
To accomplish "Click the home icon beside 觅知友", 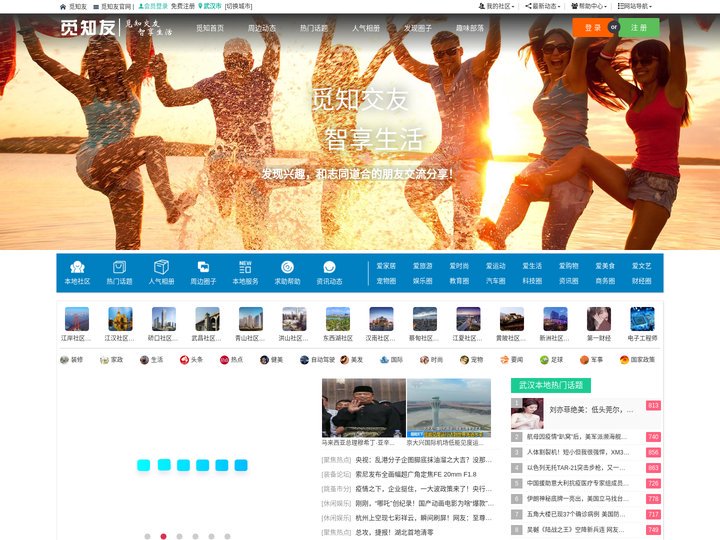I will [63, 6].
